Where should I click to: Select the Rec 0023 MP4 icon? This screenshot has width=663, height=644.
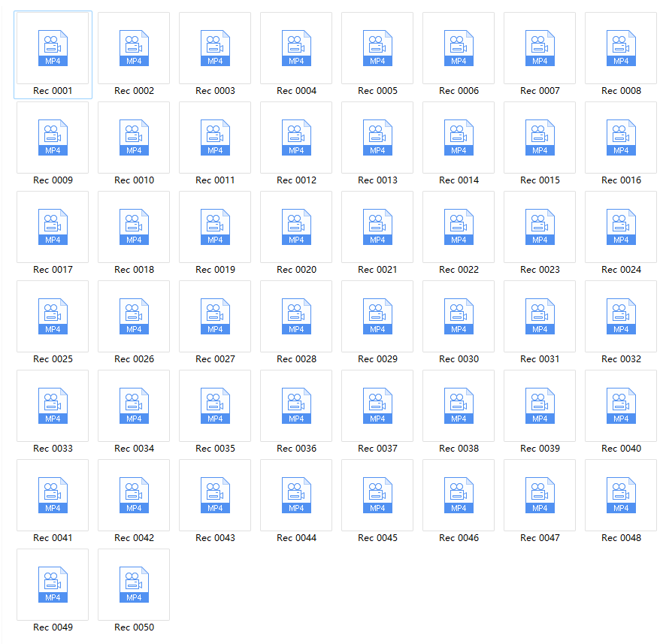tap(540, 227)
